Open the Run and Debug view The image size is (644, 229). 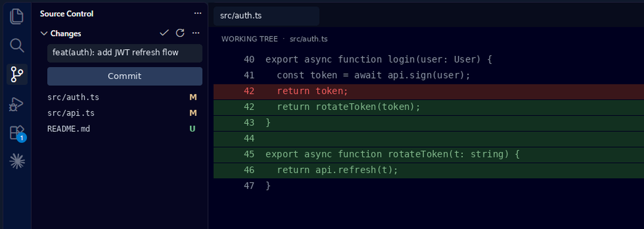[x=17, y=104]
